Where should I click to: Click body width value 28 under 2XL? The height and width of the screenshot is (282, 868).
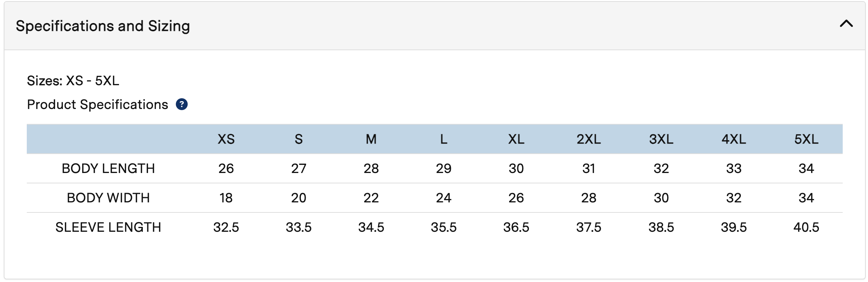[589, 198]
